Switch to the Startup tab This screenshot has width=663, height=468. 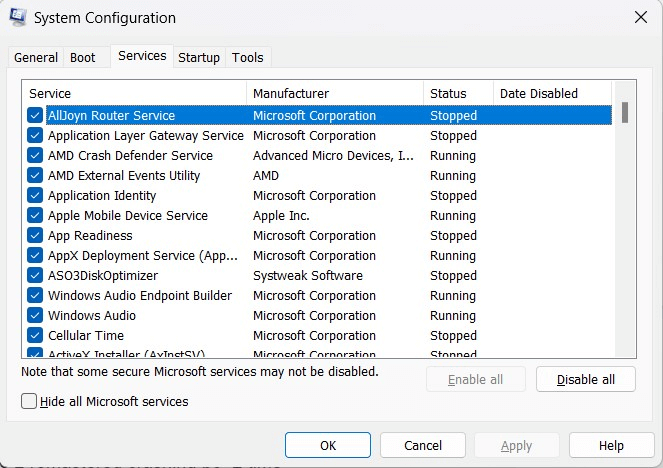point(199,58)
